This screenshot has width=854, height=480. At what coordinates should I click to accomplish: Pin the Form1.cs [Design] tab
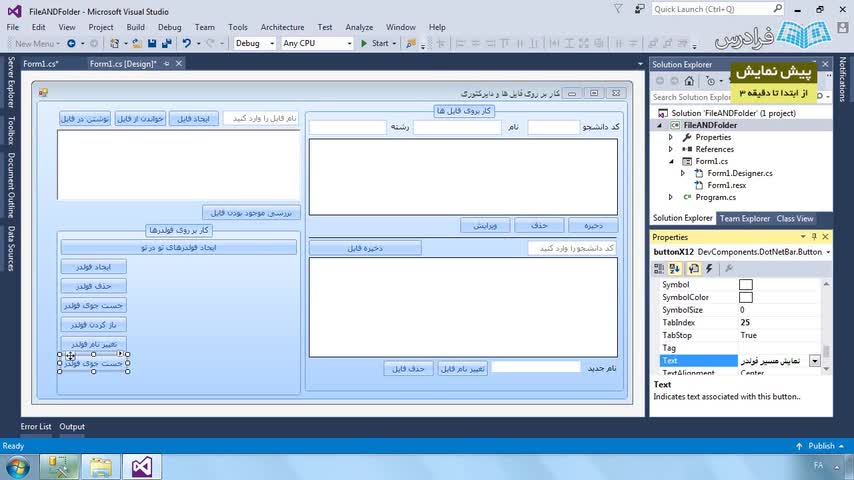(x=167, y=64)
